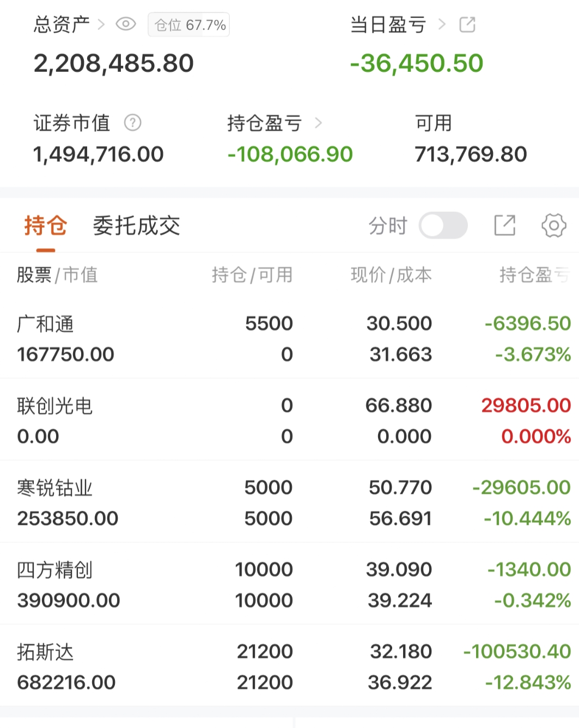The height and width of the screenshot is (728, 579).
Task: Select 寒锐钴业 loss -29605.00
Action: (x=522, y=487)
